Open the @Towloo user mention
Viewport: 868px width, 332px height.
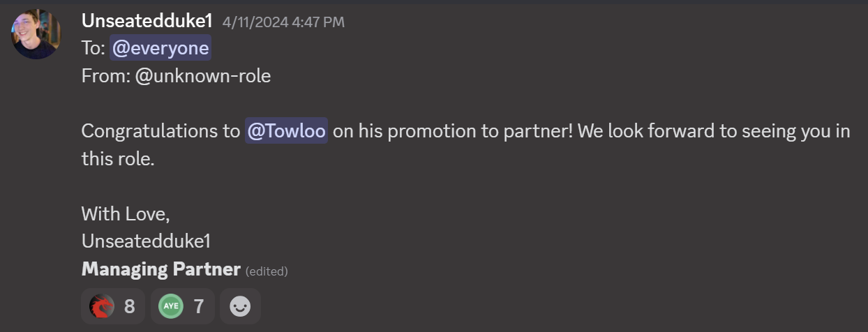pyautogui.click(x=286, y=131)
